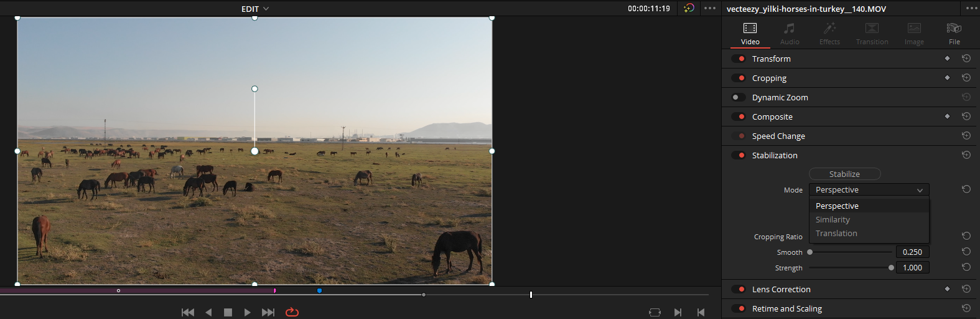The height and width of the screenshot is (319, 980).
Task: Reset the Cropping section
Action: pyautogui.click(x=966, y=78)
